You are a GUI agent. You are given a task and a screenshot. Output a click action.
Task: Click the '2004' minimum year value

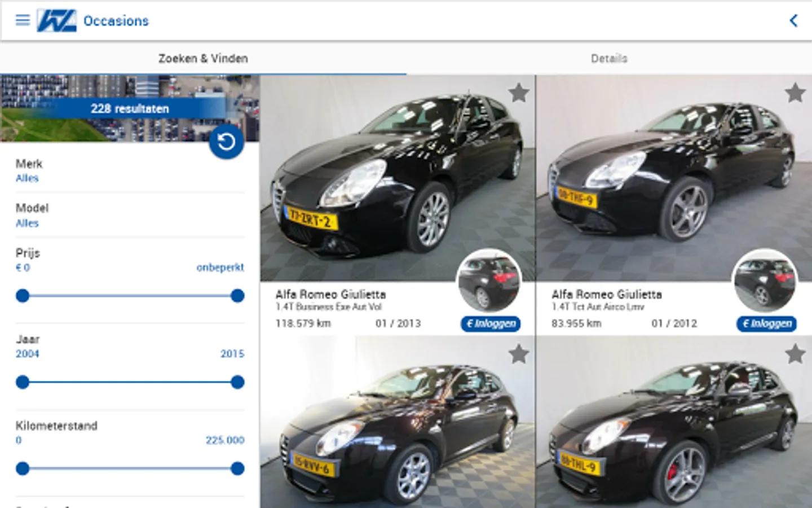tap(28, 354)
